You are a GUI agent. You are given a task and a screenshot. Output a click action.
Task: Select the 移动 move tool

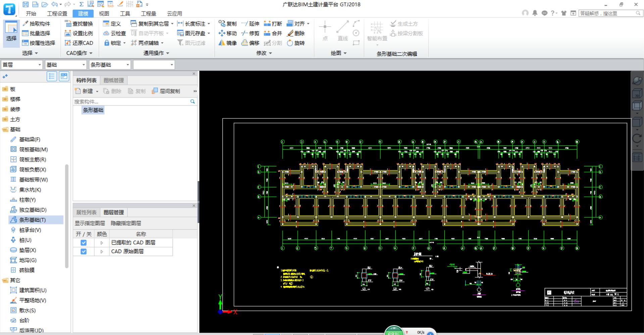(228, 33)
